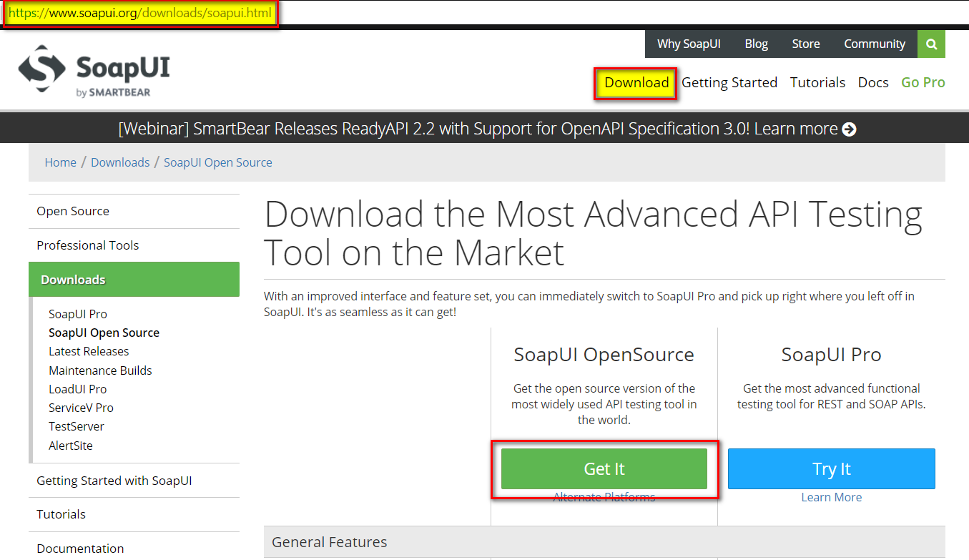Screen dimensions: 969x560
Task: Select Professional Tools in sidebar
Action: pos(88,245)
